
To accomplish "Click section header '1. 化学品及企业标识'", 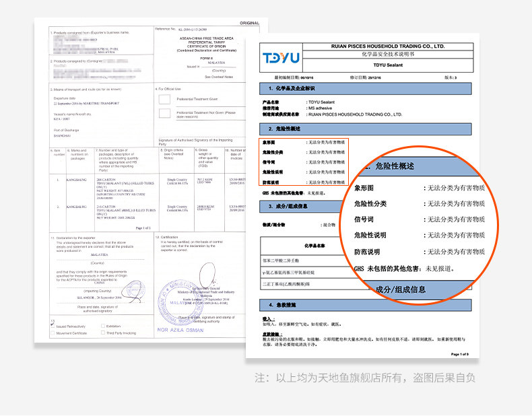I will tap(366, 88).
